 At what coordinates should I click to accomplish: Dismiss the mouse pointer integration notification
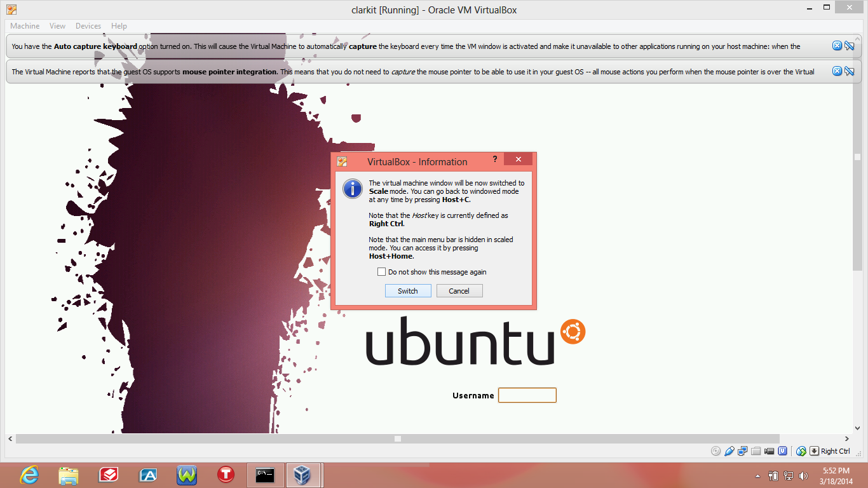[x=837, y=71]
